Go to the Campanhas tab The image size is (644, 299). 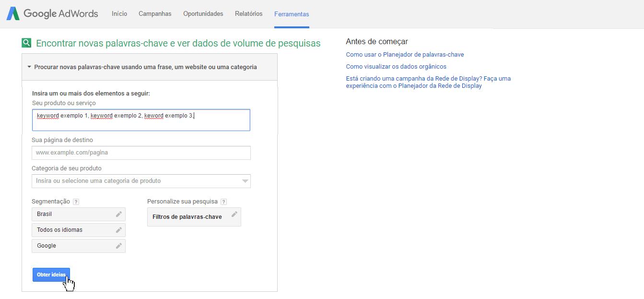point(155,14)
